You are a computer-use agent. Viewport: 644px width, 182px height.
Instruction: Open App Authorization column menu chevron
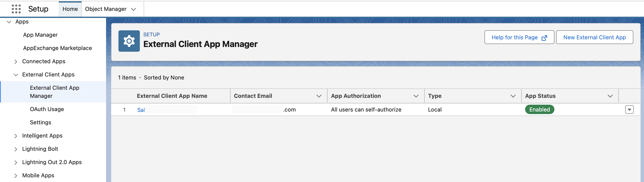pos(416,96)
